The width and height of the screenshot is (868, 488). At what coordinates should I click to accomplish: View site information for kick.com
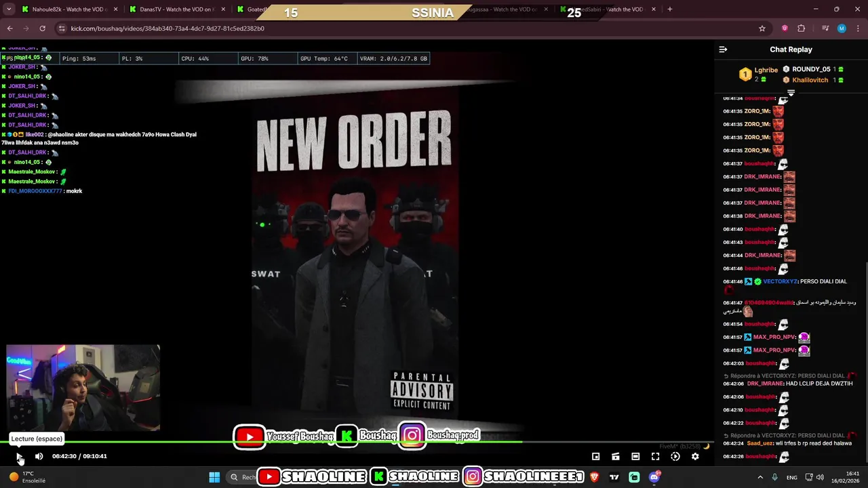pyautogui.click(x=62, y=28)
